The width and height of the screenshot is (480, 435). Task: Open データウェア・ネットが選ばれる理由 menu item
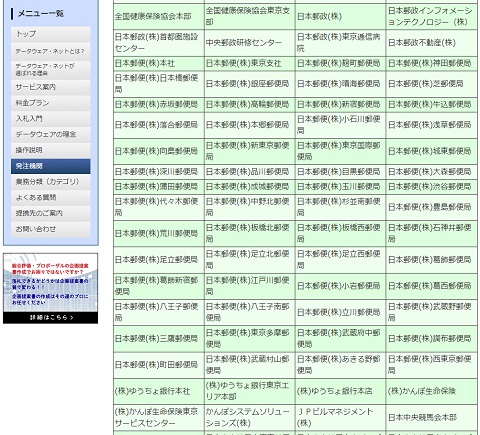[50, 70]
